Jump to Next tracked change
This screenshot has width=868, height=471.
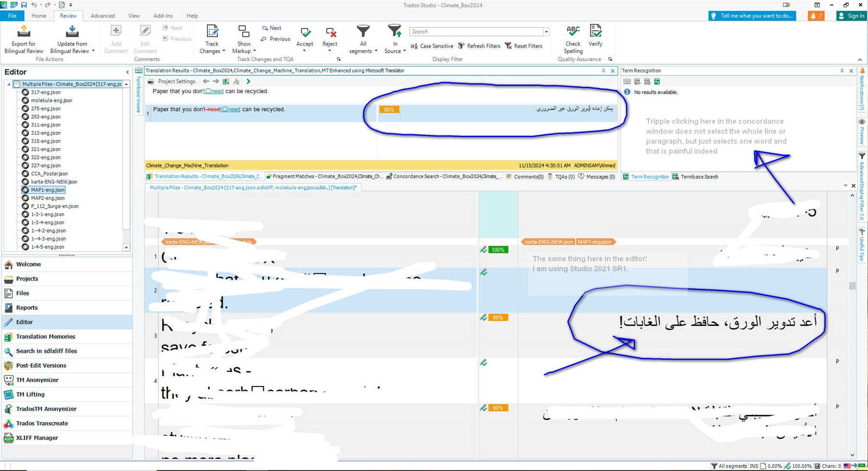tap(271, 28)
